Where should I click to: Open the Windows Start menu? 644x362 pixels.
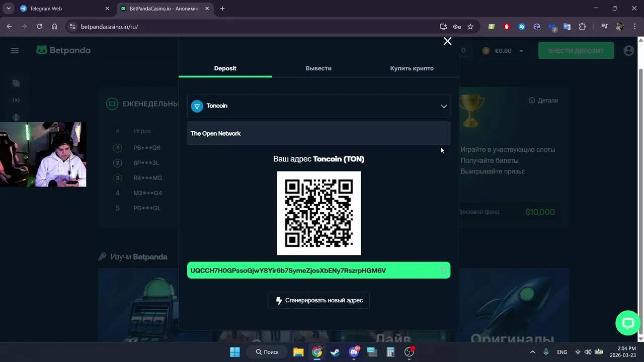pos(235,352)
